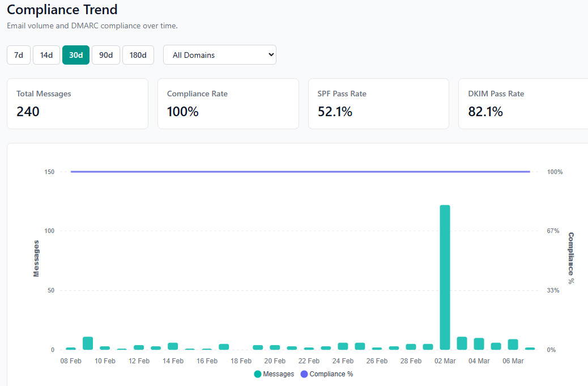Click the SPF Pass Rate card
The image size is (588, 386).
pyautogui.click(x=378, y=104)
